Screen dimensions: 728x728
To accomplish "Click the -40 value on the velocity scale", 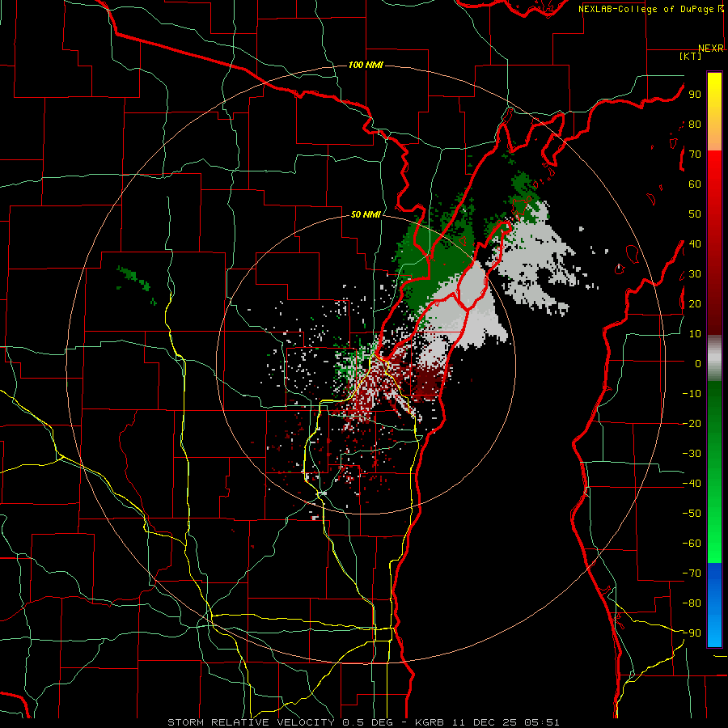I will tap(692, 484).
